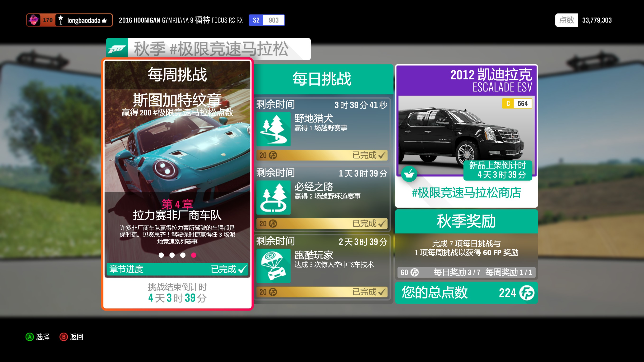Click the 章节进度 progress bar
Screen dimensions: 644x362
[x=177, y=269]
